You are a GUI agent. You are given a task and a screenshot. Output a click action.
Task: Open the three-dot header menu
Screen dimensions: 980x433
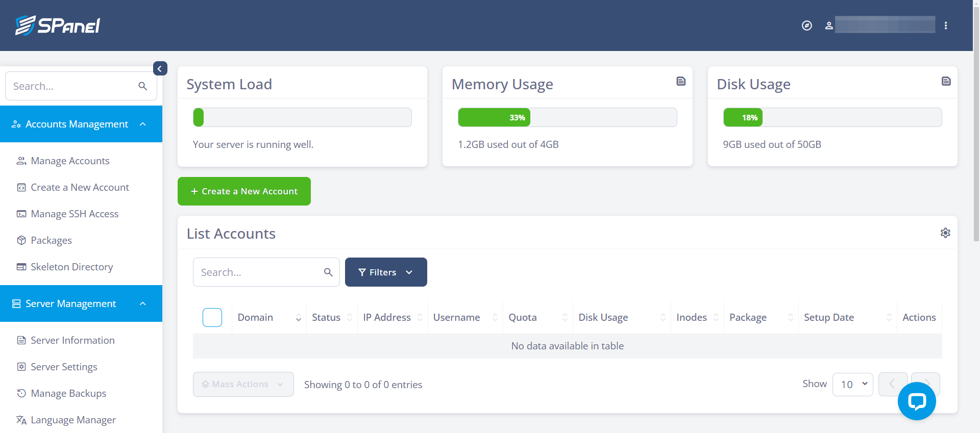tap(946, 26)
